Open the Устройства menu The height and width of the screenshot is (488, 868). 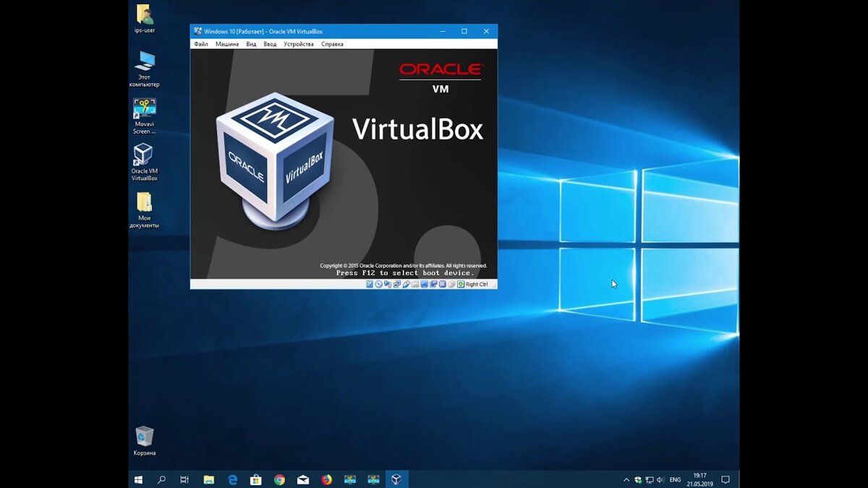(299, 44)
